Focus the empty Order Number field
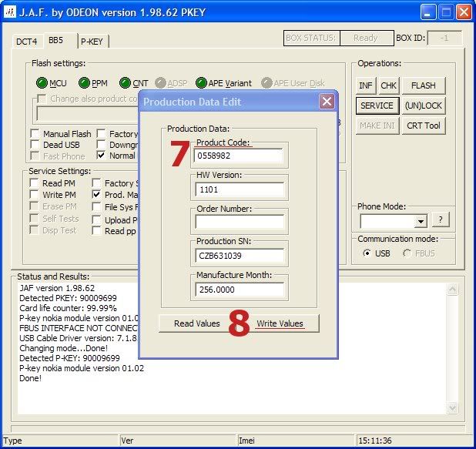476x449 pixels. pyautogui.click(x=240, y=222)
